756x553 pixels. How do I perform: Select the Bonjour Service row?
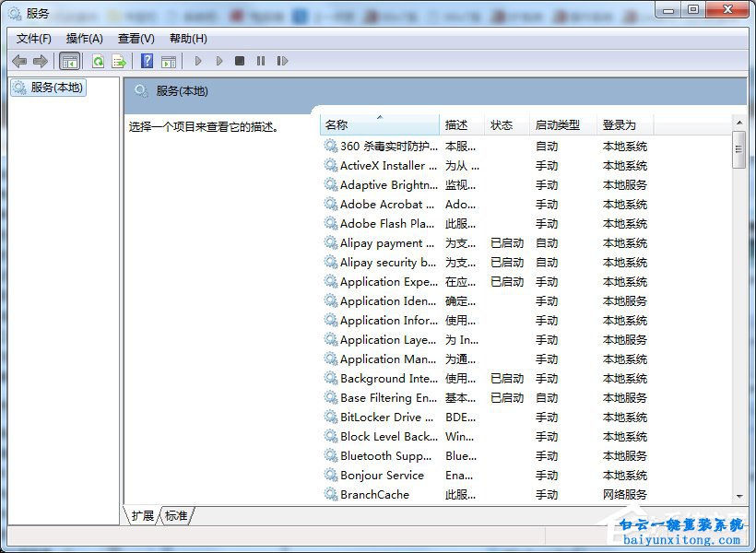380,475
